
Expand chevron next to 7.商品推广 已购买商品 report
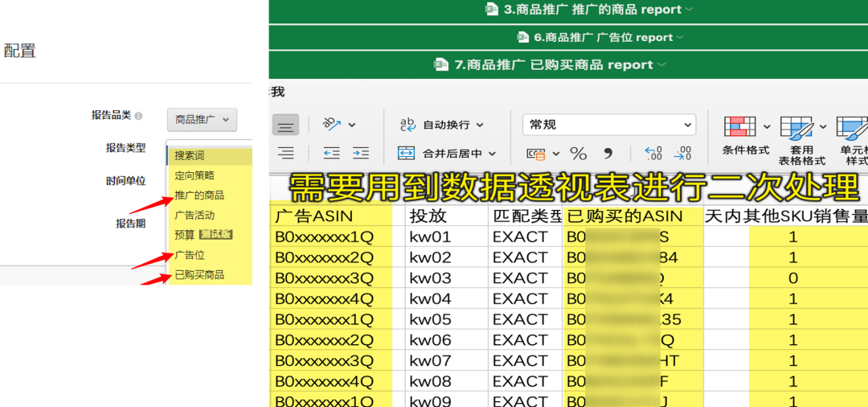[661, 65]
